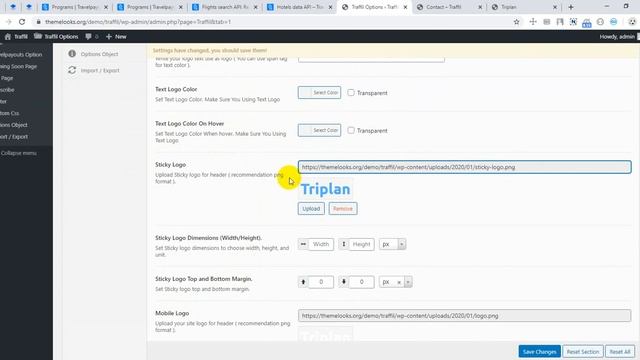The image size is (640, 360).
Task: Click the sticky logo Height field
Action: 361,244
